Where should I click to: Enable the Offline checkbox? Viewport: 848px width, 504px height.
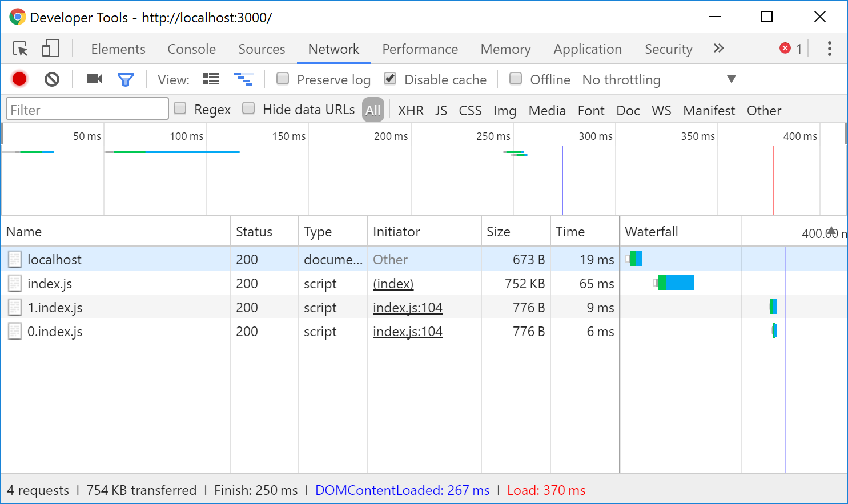point(516,79)
